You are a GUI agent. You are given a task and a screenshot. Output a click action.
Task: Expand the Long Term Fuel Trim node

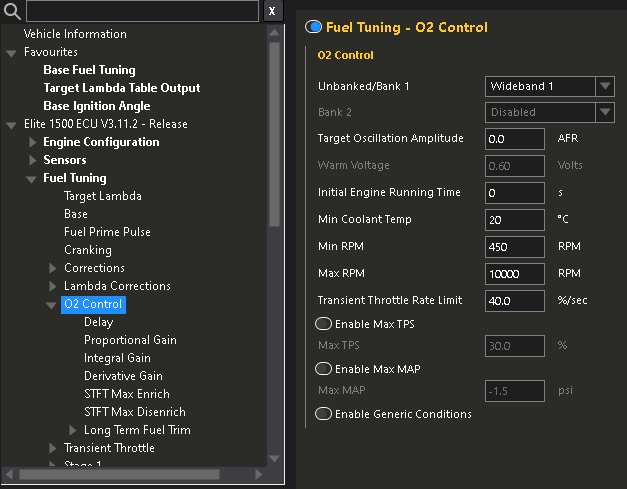click(x=74, y=430)
